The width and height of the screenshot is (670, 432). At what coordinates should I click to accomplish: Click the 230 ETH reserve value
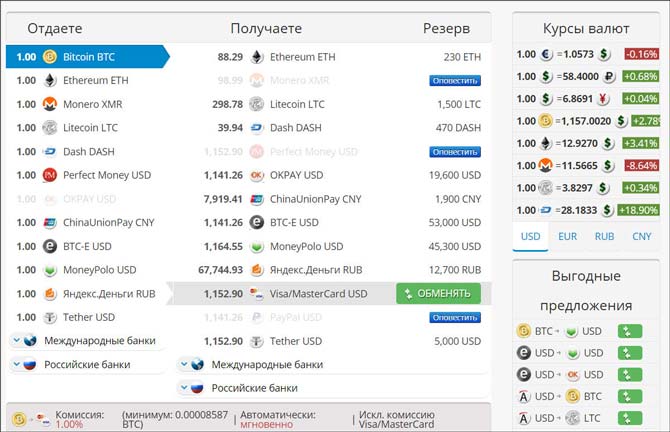coord(462,57)
